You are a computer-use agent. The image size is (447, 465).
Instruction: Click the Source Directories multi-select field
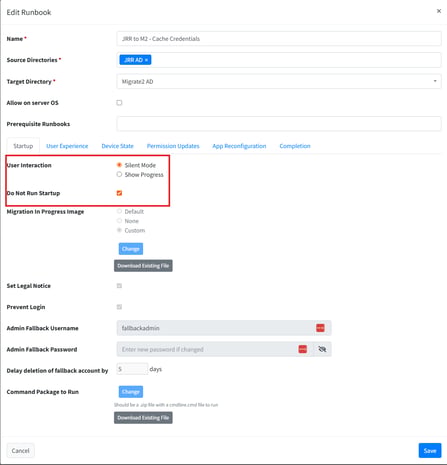[x=279, y=60]
